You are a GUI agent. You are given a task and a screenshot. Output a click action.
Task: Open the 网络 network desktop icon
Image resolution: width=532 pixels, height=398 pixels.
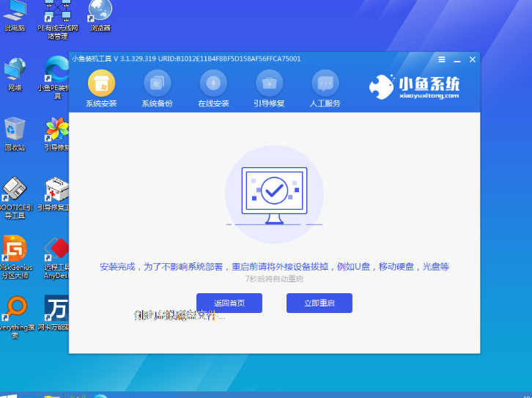coord(15,73)
